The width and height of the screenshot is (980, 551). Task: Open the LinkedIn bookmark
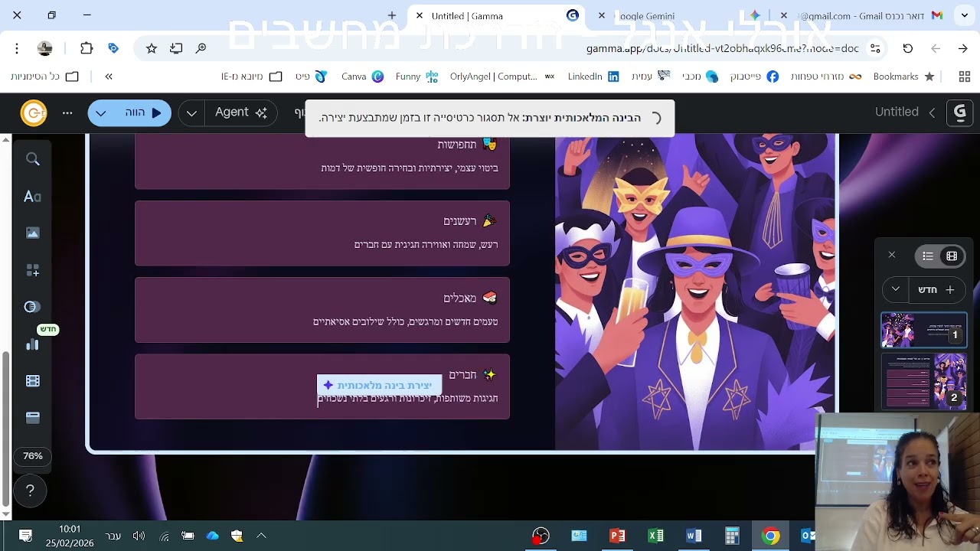(x=593, y=77)
